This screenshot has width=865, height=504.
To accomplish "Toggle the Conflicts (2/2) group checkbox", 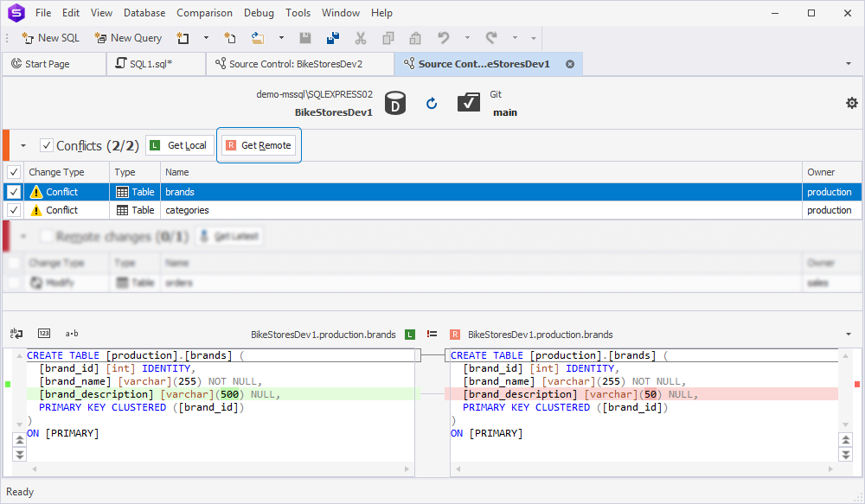I will [47, 145].
